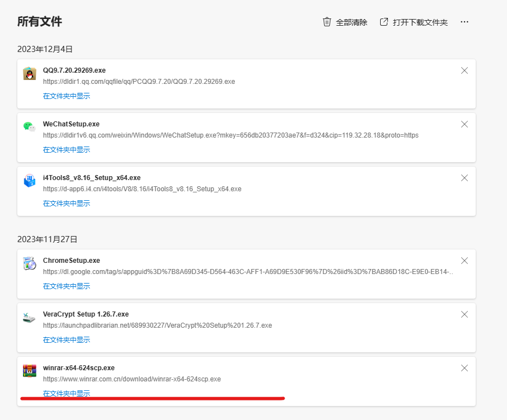The width and height of the screenshot is (507, 420).
Task: Click the WinRAR books icon
Action: click(x=30, y=371)
